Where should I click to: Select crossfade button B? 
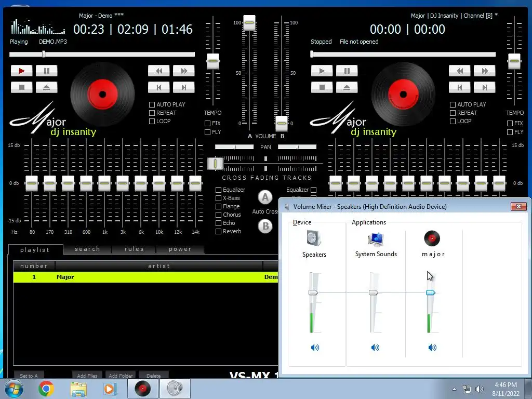pyautogui.click(x=265, y=227)
